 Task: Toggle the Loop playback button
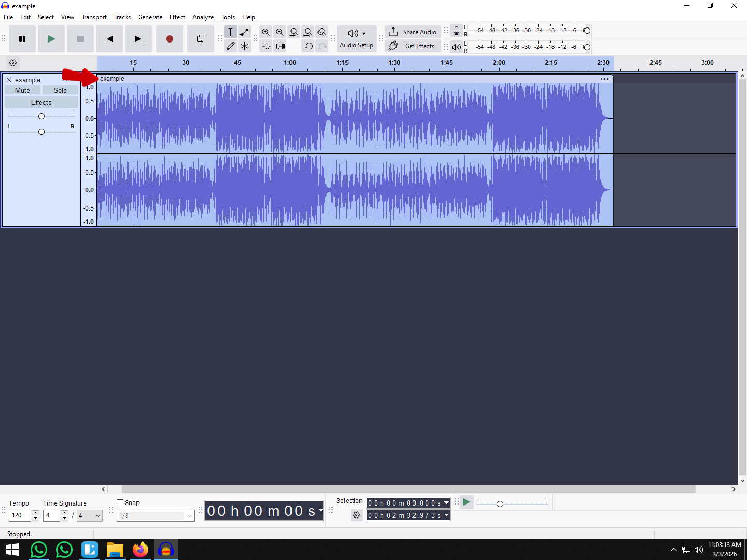[x=201, y=39]
